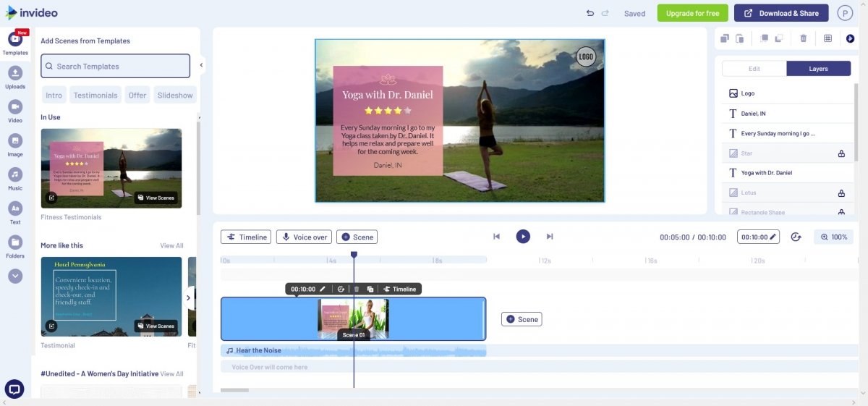Open the Text tool in sidebar
This screenshot has height=406, width=868.
tap(15, 212)
